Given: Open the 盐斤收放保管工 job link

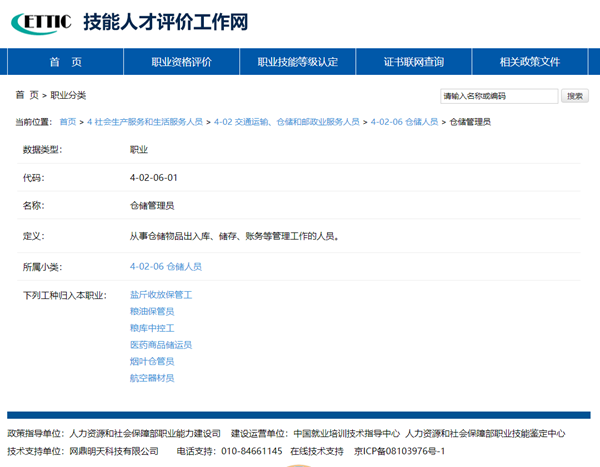Looking at the screenshot, I should [160, 296].
